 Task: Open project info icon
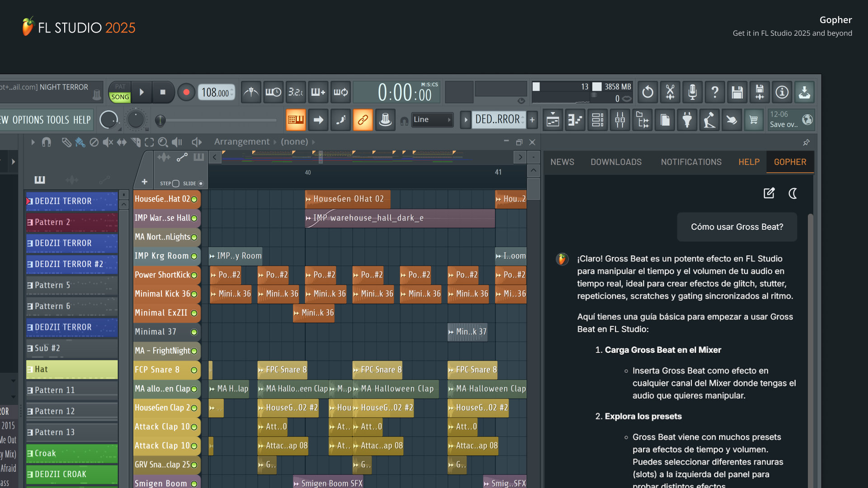(782, 92)
